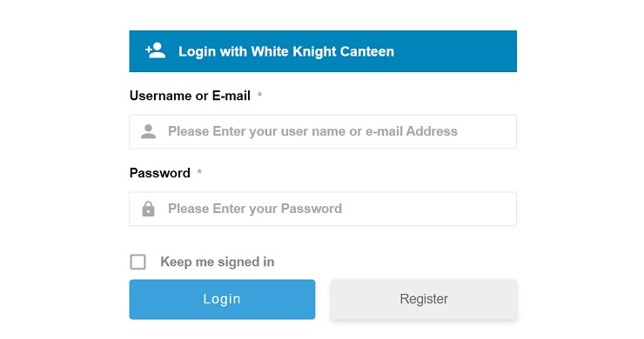
Task: Click the 'Password' field label
Action: [x=160, y=173]
